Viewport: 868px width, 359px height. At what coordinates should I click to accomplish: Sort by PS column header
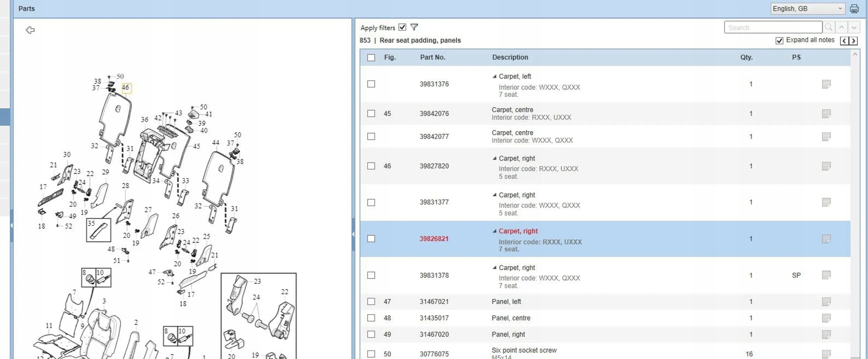pos(796,57)
